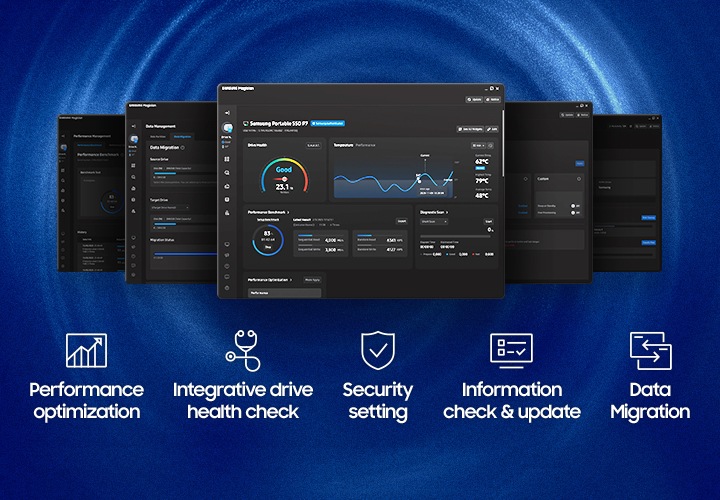The width and height of the screenshot is (720, 500).
Task: Click the bottommost icon in front window sidebar
Action: tap(227, 288)
